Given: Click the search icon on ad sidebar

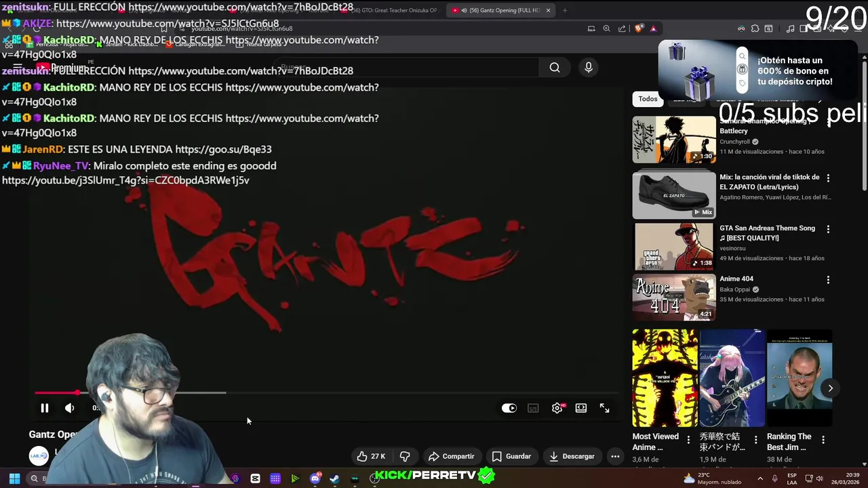Looking at the screenshot, I should click(743, 56).
